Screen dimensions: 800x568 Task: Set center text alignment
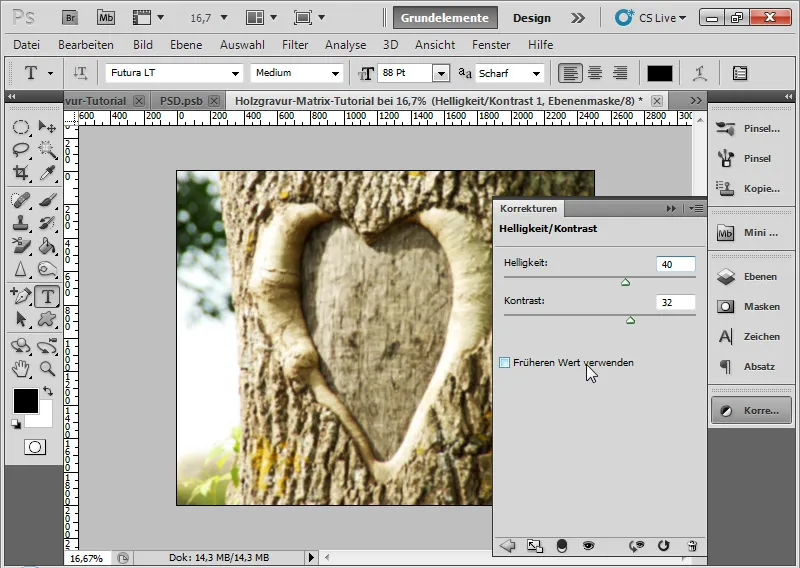pyautogui.click(x=595, y=73)
